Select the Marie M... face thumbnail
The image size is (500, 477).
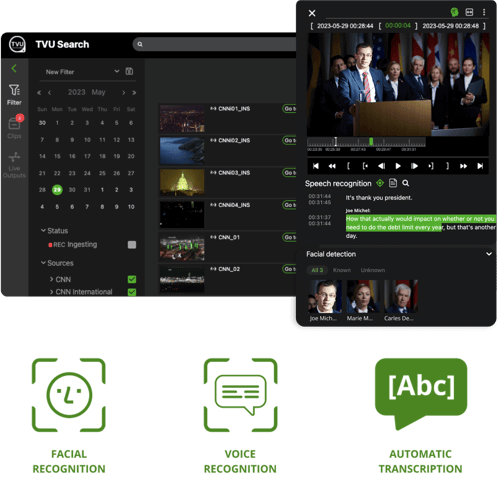point(363,296)
